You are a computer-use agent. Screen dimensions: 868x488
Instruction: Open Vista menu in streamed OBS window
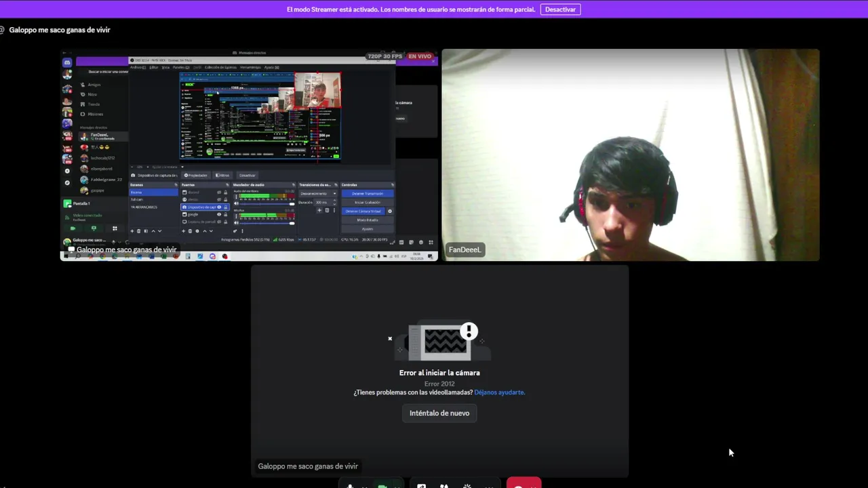(x=165, y=67)
